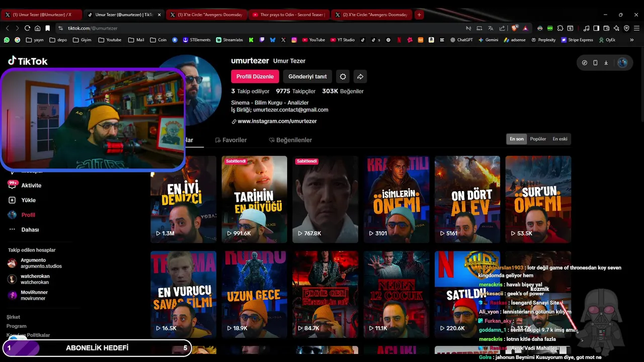The height and width of the screenshot is (362, 644).
Task: Open Brave VPN shield icon
Action: [x=626, y=28]
